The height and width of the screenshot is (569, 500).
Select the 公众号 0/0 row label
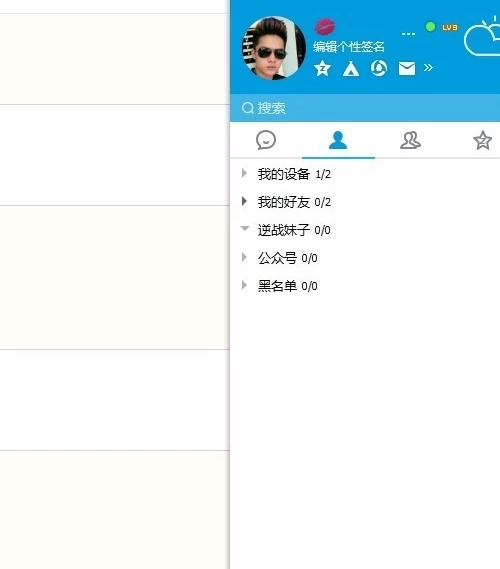pyautogui.click(x=288, y=258)
